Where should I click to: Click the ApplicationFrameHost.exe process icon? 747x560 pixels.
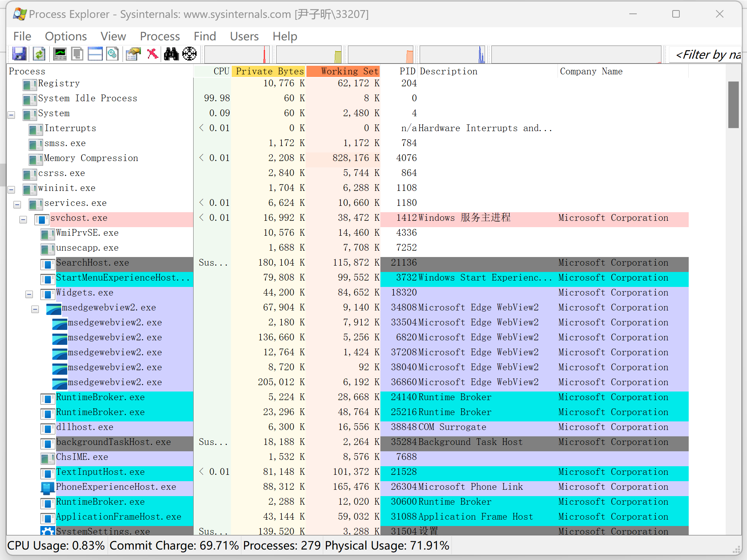pyautogui.click(x=47, y=519)
